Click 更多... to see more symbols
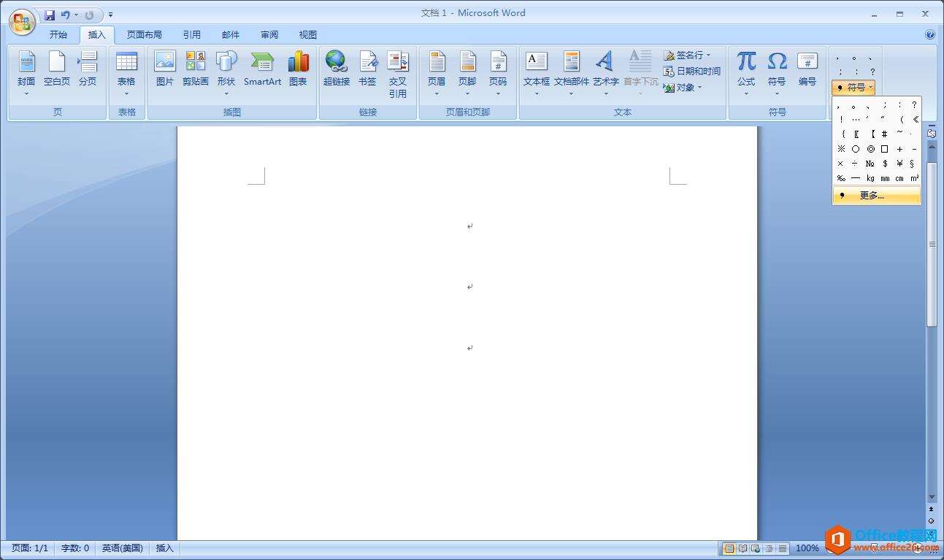Image resolution: width=944 pixels, height=560 pixels. pyautogui.click(x=877, y=196)
